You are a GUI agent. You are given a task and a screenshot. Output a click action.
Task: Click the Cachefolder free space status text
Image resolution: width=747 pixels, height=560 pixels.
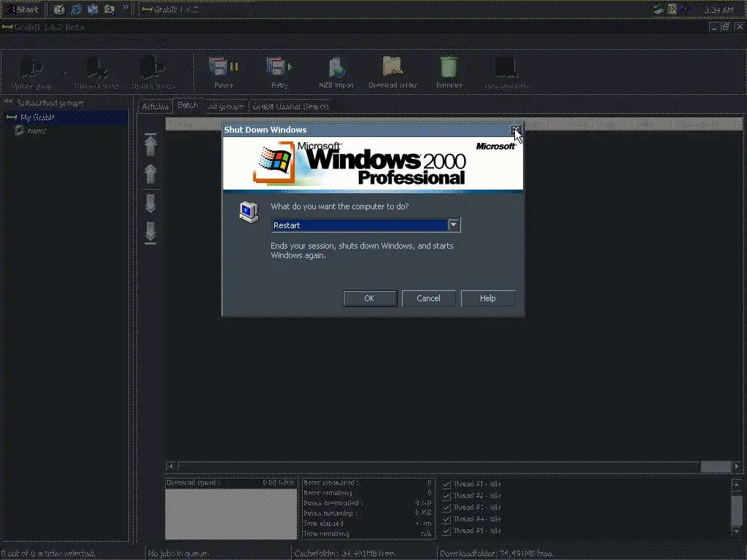click(x=344, y=553)
